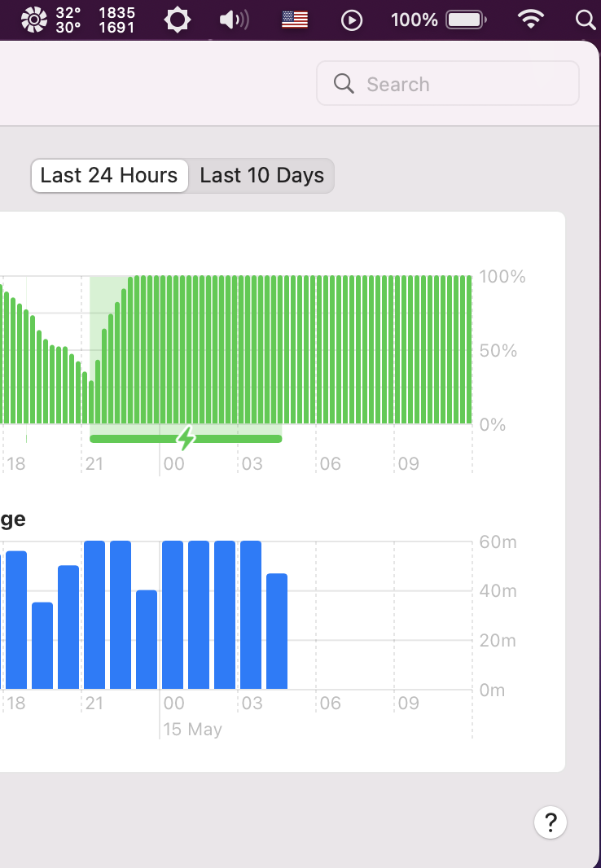
Task: Click the 09 label under the usage chart
Action: tap(409, 703)
